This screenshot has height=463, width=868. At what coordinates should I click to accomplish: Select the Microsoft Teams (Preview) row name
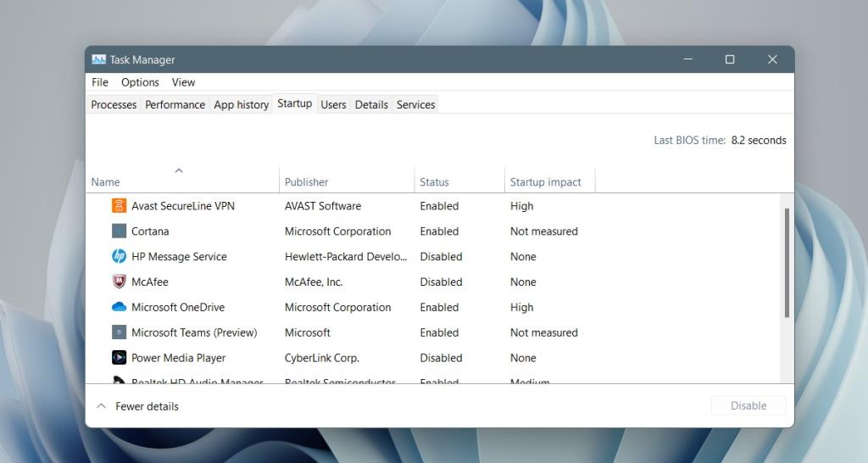[194, 332]
